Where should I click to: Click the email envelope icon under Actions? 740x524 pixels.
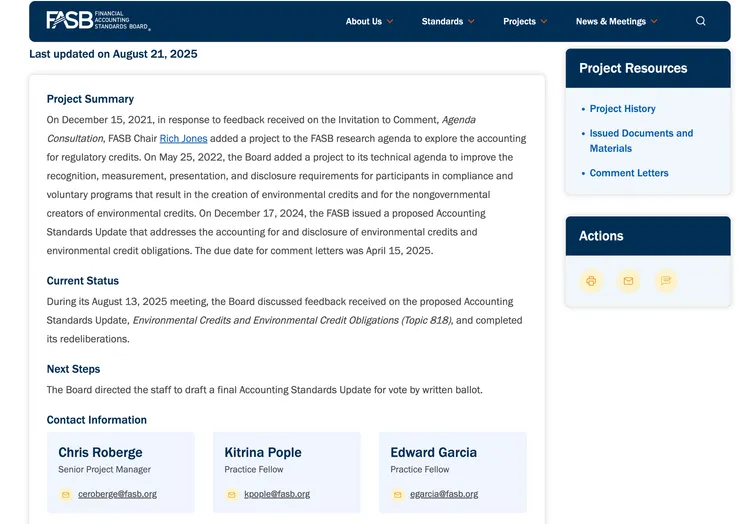pyautogui.click(x=628, y=281)
